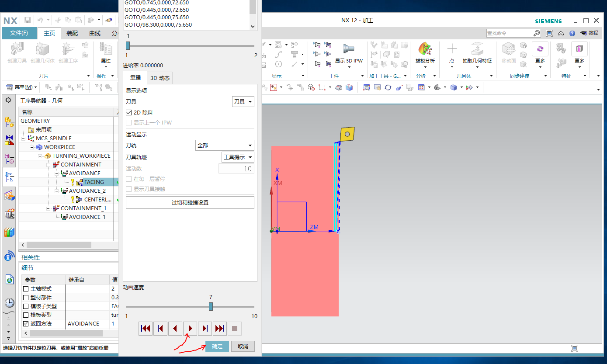
Task: Click the 过切和碰撞设置 button
Action: [x=190, y=202]
